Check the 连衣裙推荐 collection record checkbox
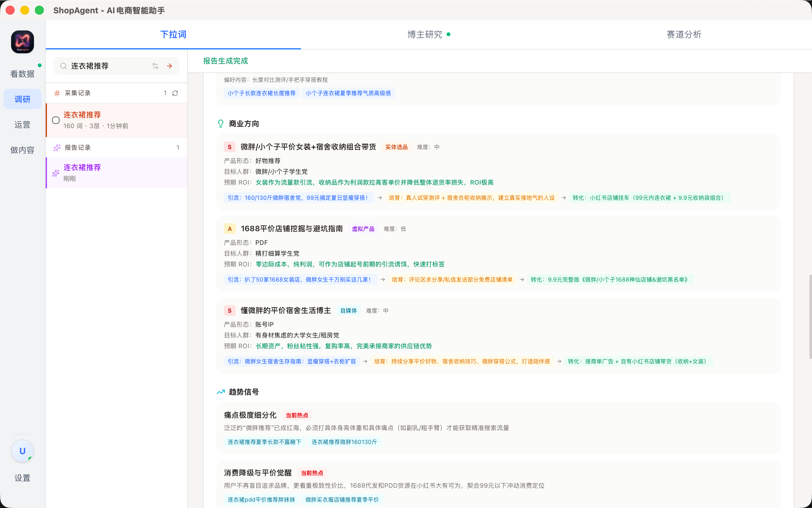812x508 pixels. coord(56,120)
